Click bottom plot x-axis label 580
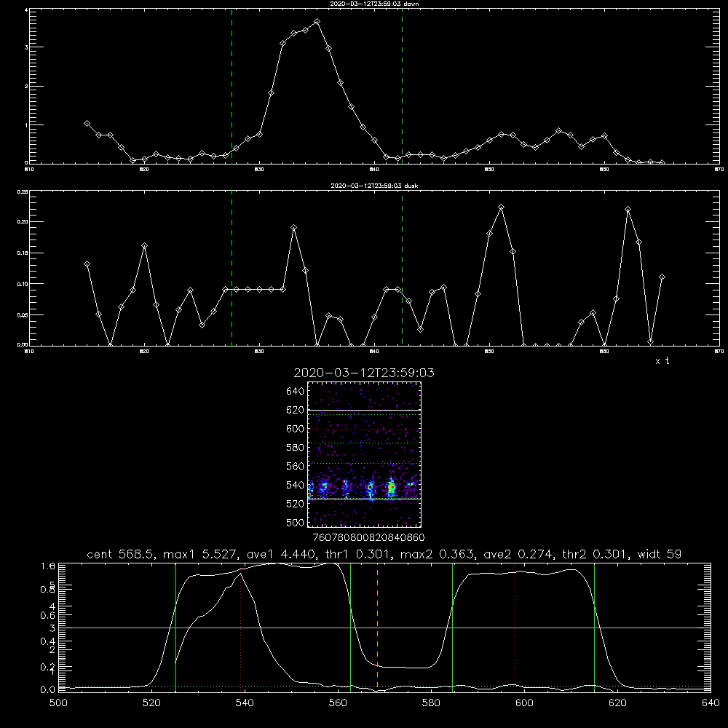The height and width of the screenshot is (728, 728). click(431, 703)
